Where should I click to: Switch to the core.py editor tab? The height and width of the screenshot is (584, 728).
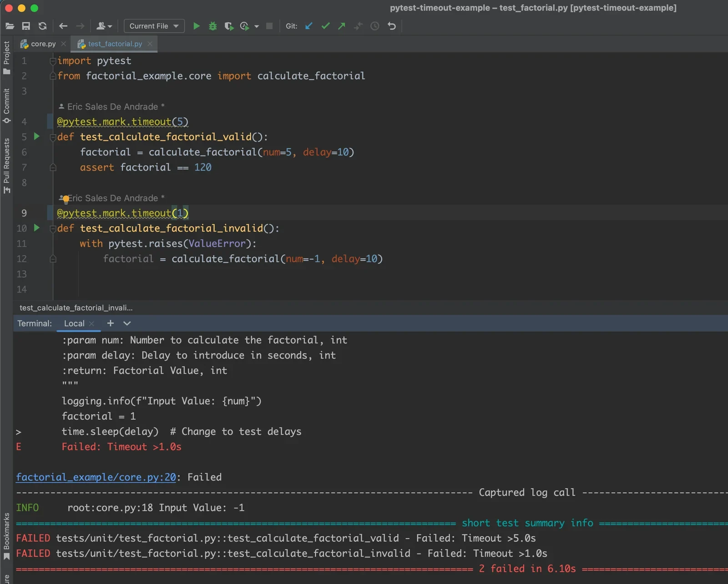pos(43,44)
